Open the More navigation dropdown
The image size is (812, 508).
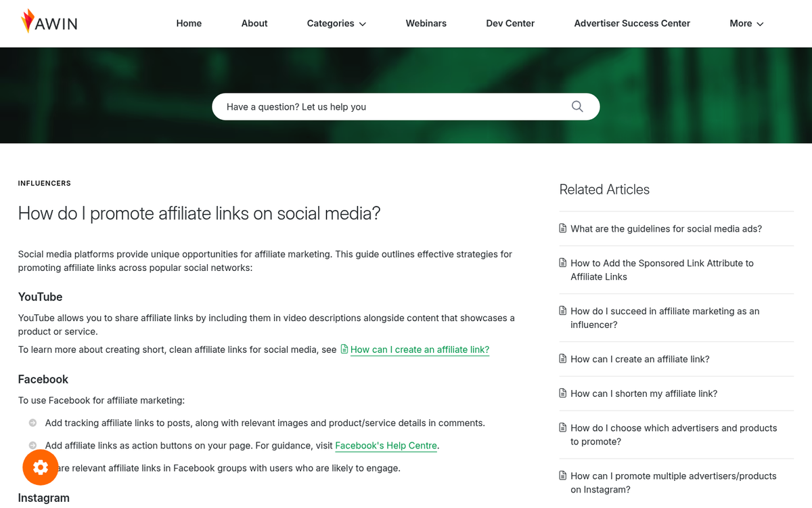pyautogui.click(x=746, y=23)
